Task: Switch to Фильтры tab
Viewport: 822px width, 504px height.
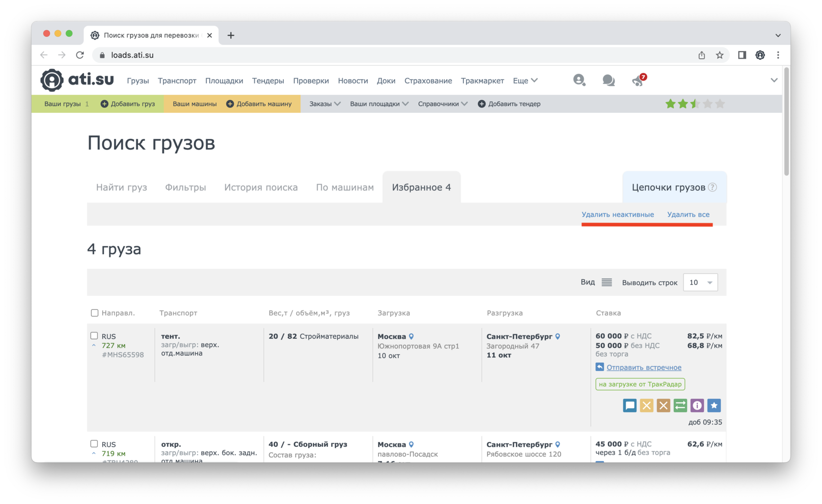Action: click(x=185, y=187)
